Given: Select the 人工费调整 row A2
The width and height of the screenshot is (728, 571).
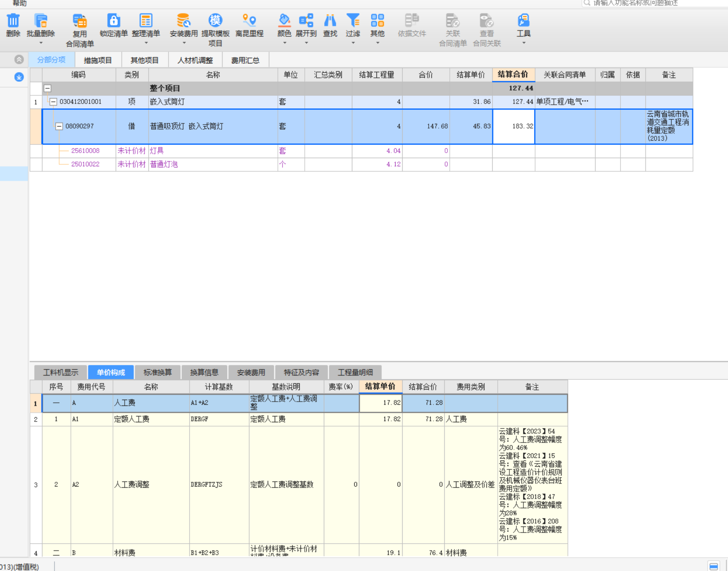Looking at the screenshot, I should [299, 485].
